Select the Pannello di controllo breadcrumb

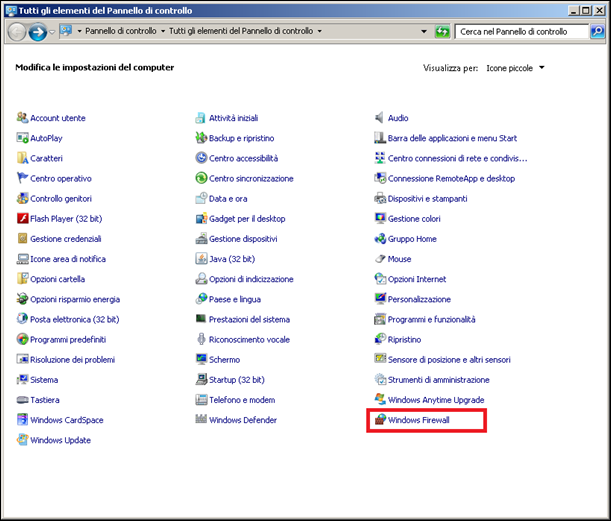pyautogui.click(x=120, y=31)
